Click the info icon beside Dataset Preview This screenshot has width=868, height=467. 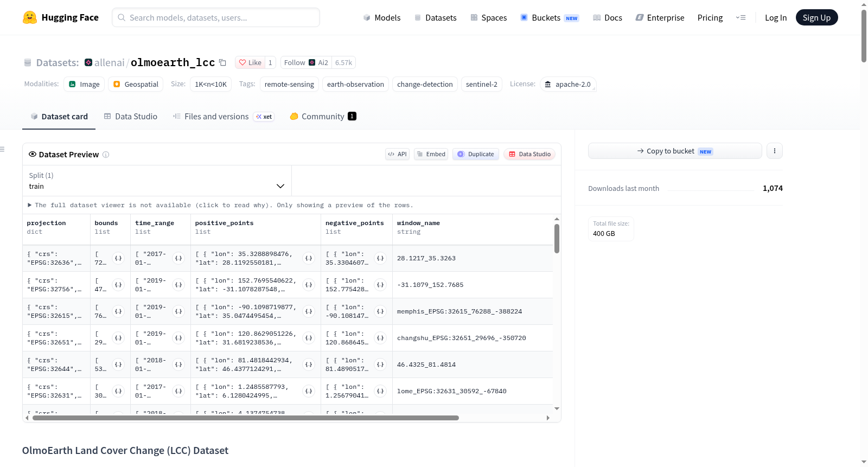point(106,155)
